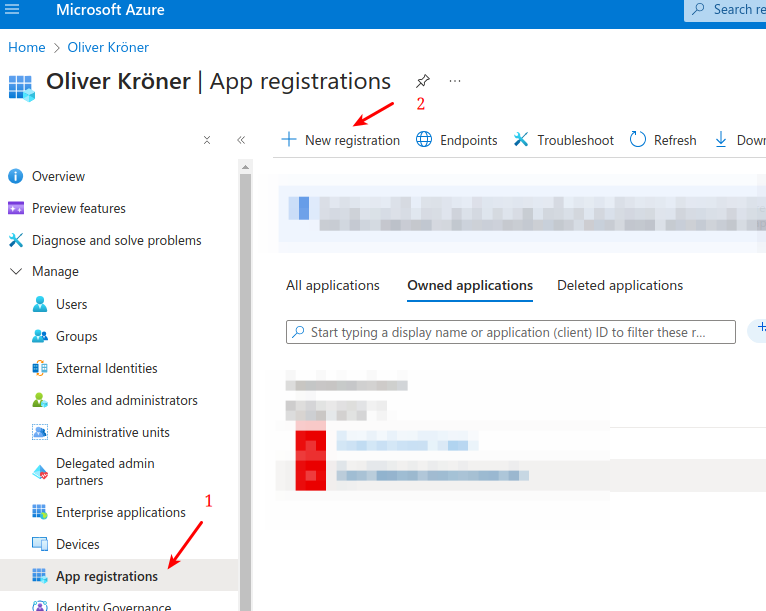Pin this blade with the pin icon
The width and height of the screenshot is (766, 611).
[423, 81]
